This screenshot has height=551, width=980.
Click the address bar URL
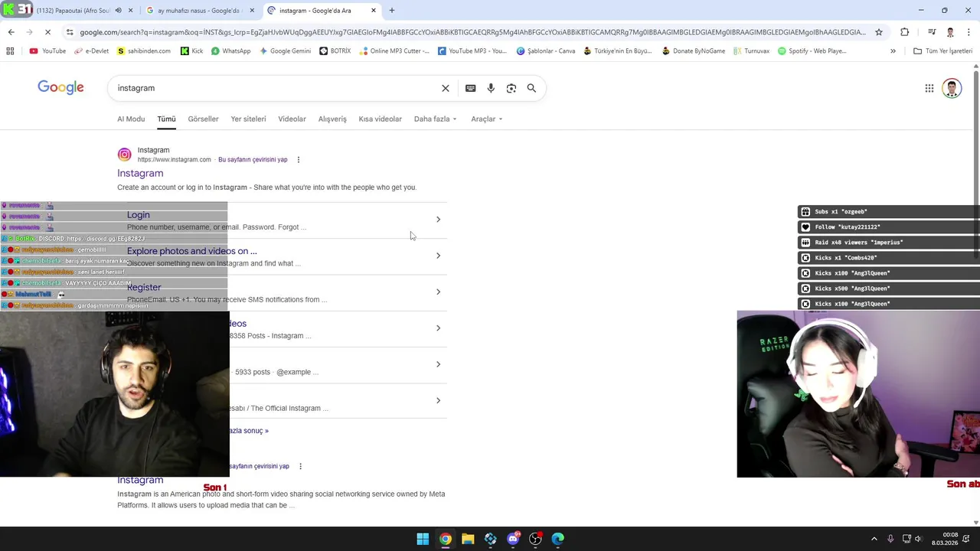click(472, 32)
